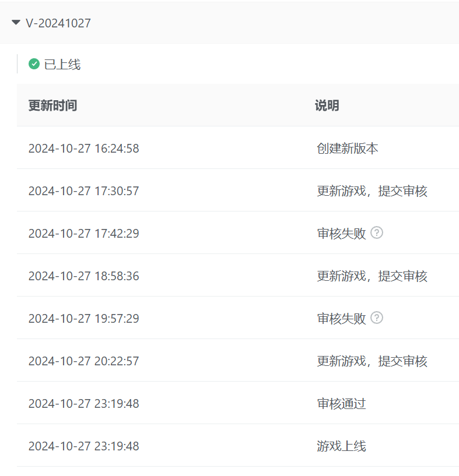Select the V-20241027 version title
The height and width of the screenshot is (476, 459).
tap(58, 23)
